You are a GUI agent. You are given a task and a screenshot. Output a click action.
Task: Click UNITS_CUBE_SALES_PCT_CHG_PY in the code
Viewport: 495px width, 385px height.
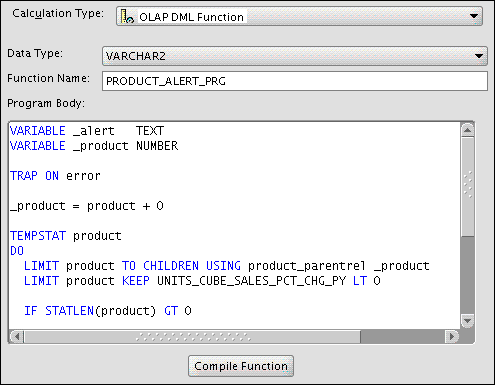(x=251, y=281)
